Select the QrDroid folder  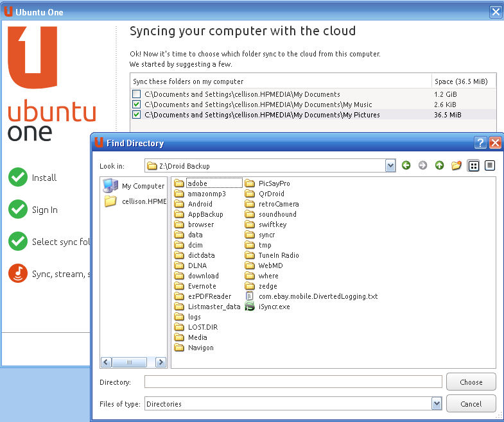click(x=265, y=194)
